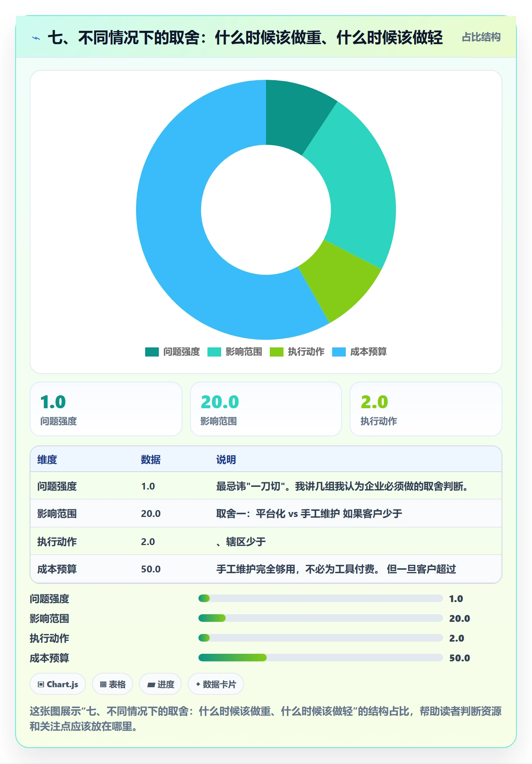Toggle 问题强度 legend color box
532x764 pixels.
point(152,352)
